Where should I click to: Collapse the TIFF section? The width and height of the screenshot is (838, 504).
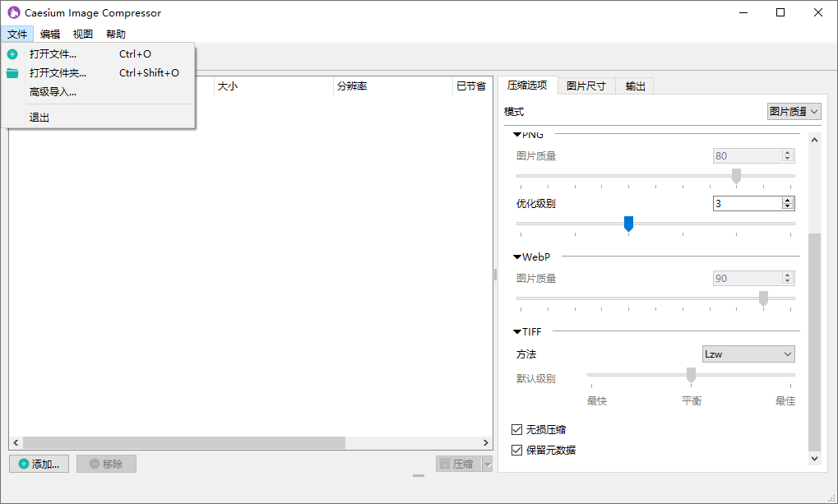click(517, 332)
